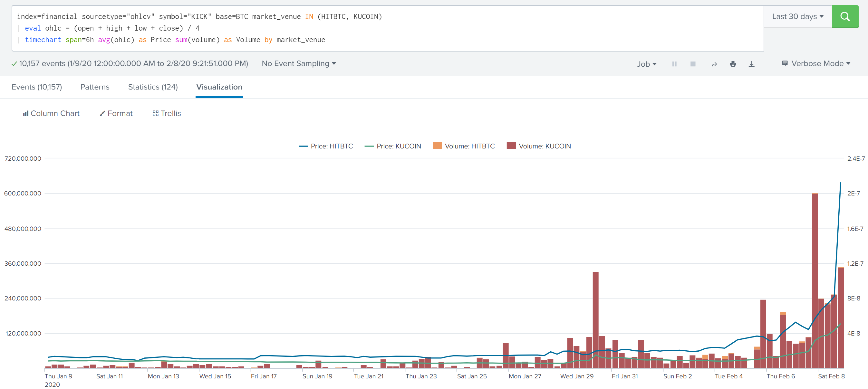Stop the search job
The height and width of the screenshot is (389, 868).
(693, 64)
